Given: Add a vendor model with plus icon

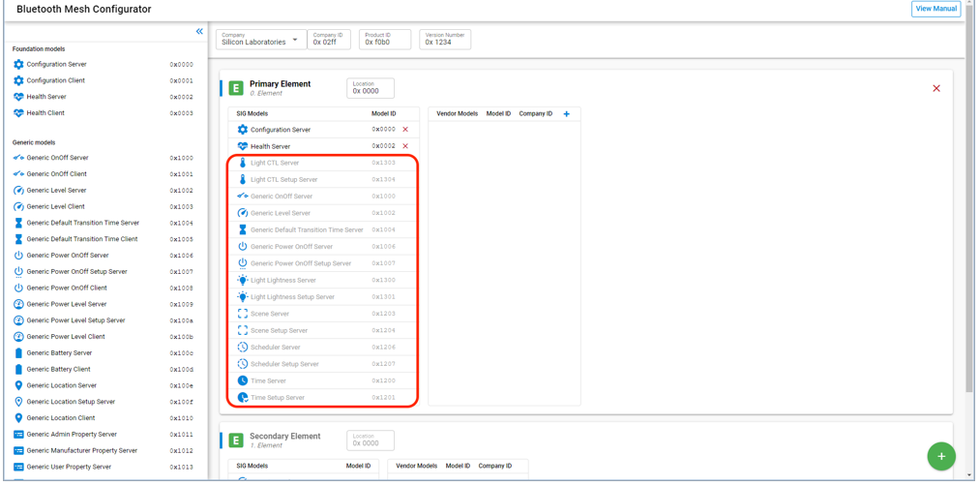Looking at the screenshot, I should [567, 114].
